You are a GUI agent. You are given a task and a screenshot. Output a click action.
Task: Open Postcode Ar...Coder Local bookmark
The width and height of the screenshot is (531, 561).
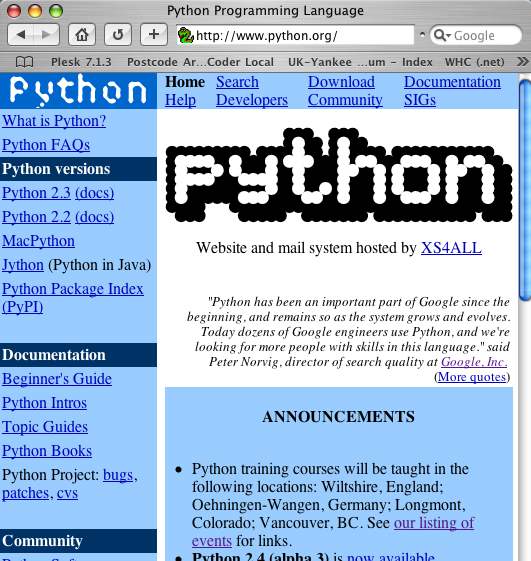(x=200, y=62)
